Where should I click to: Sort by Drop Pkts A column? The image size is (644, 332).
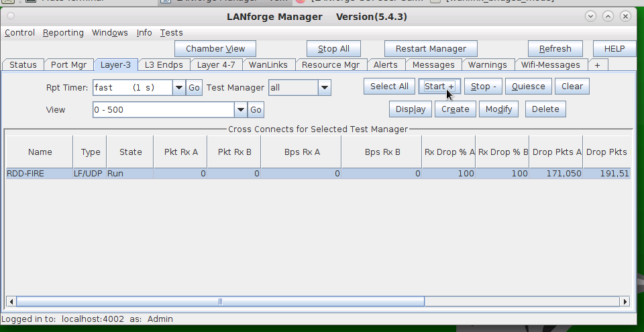[557, 152]
